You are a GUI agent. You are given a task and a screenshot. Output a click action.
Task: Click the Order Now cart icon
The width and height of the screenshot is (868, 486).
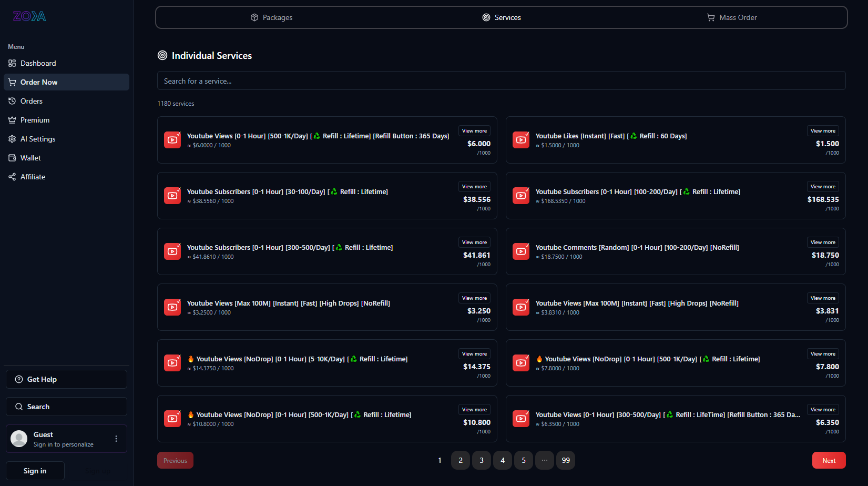click(12, 82)
